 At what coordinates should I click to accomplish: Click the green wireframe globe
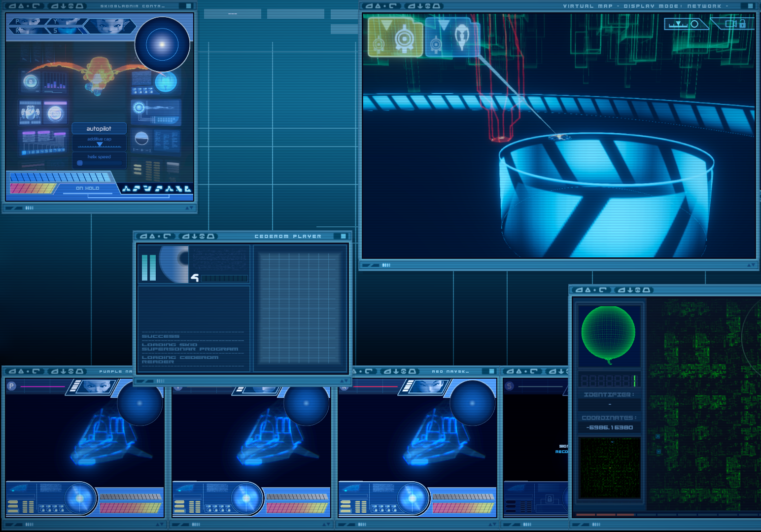(608, 332)
